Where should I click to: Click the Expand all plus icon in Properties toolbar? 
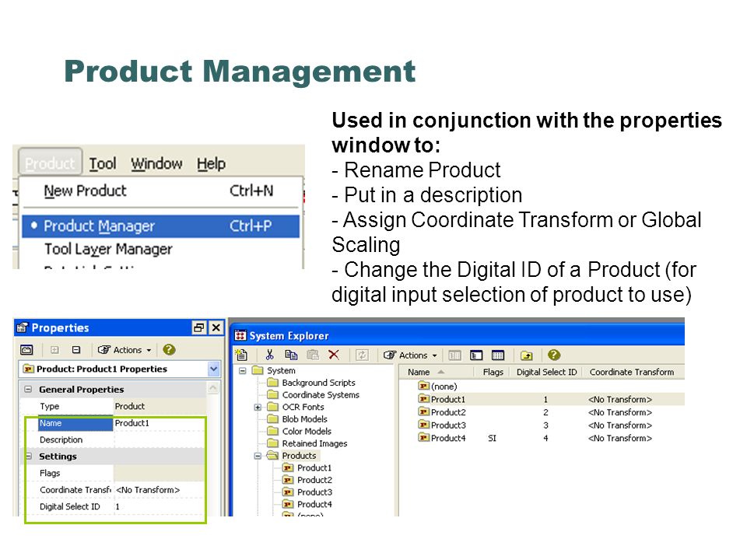click(x=54, y=350)
